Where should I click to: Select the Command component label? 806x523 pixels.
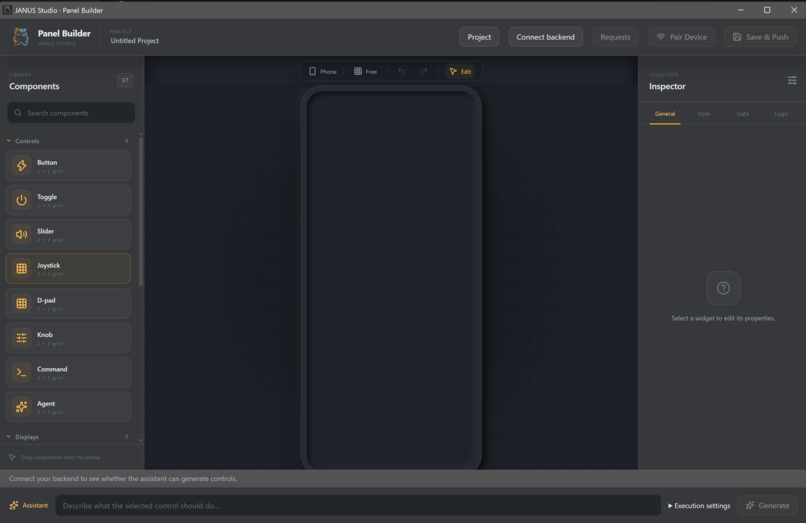pyautogui.click(x=52, y=369)
